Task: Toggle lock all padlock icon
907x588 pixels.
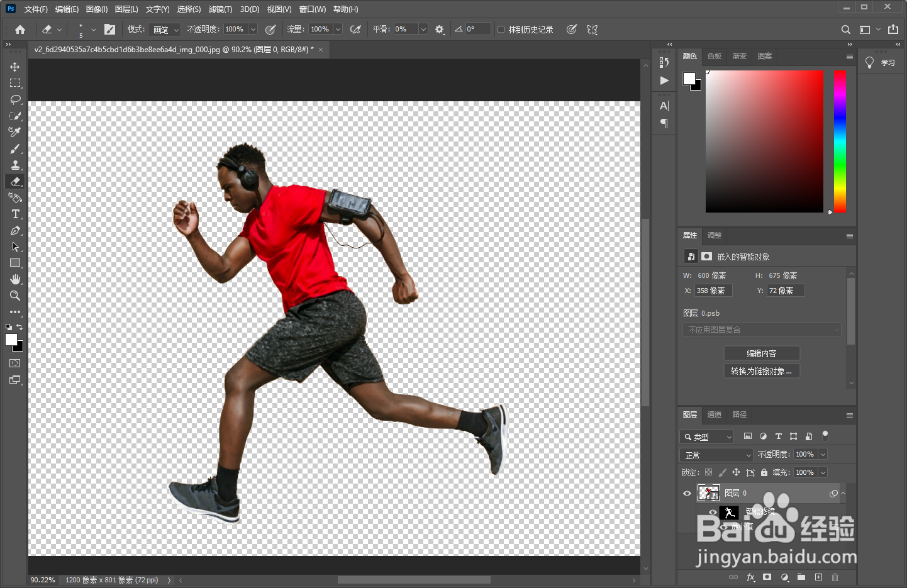Action: (x=764, y=472)
